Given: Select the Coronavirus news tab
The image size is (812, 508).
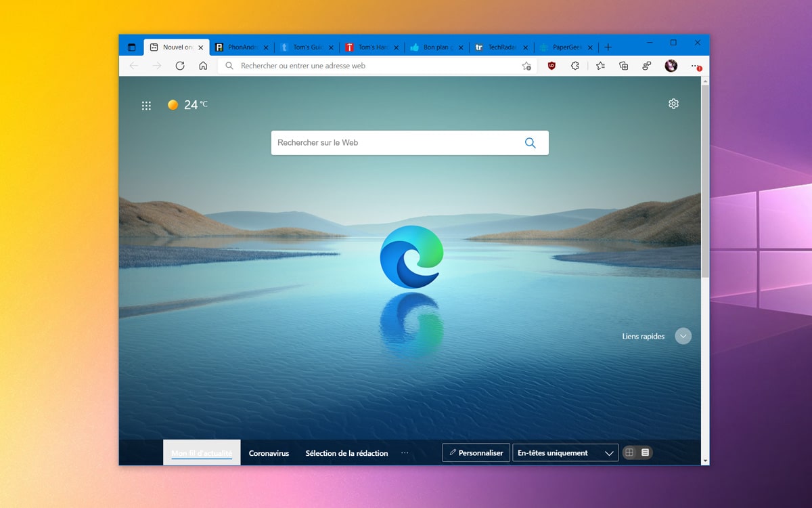Looking at the screenshot, I should click(x=269, y=453).
